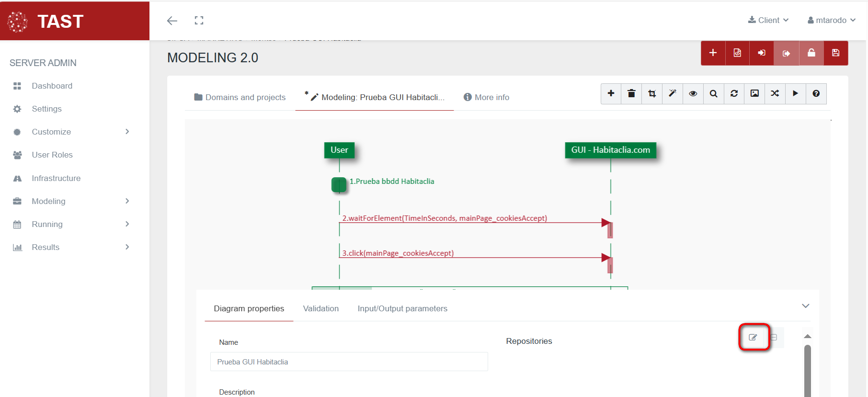Click the edit Repositories button

753,337
